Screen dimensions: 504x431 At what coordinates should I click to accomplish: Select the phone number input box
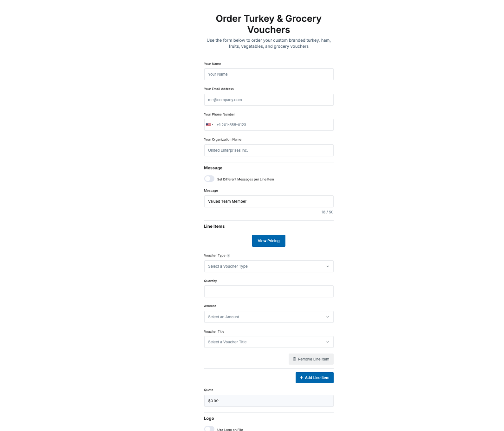tap(274, 125)
